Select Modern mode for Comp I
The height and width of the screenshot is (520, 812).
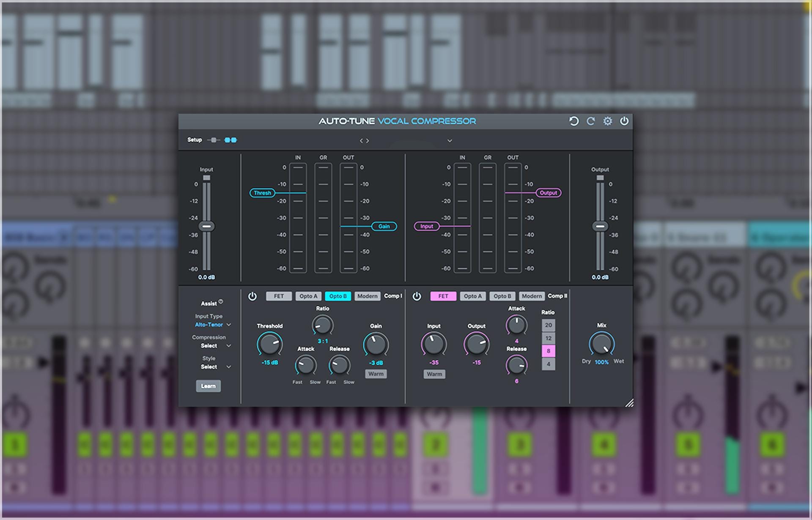367,296
